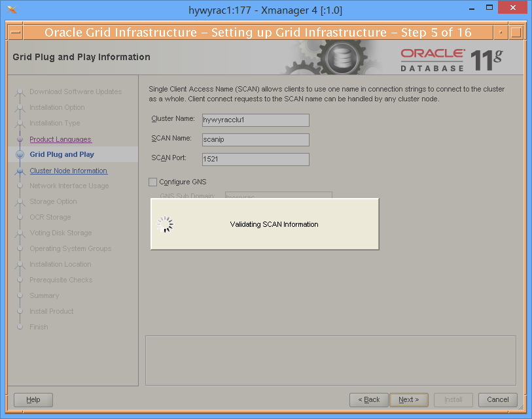
Task: Click Prerequisite Checks step text
Action: coord(61,280)
